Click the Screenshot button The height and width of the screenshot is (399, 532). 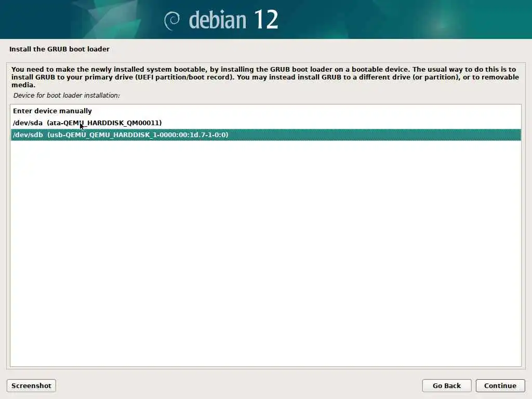coord(31,386)
